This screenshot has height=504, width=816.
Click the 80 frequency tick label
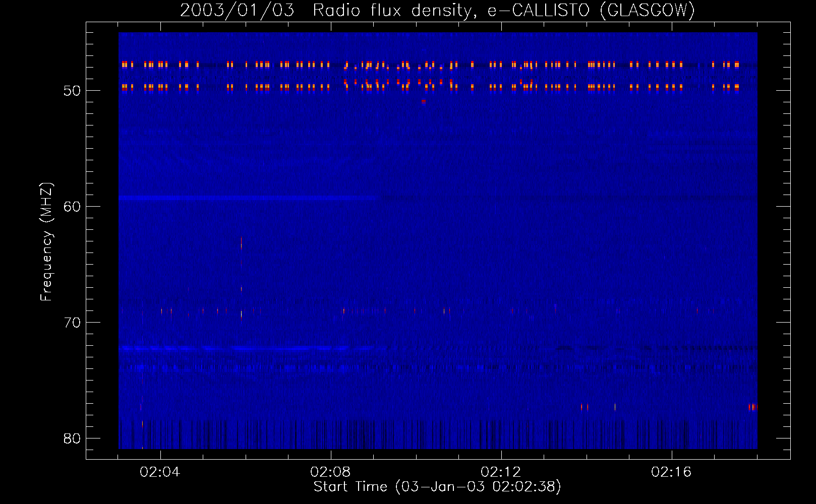tap(72, 439)
